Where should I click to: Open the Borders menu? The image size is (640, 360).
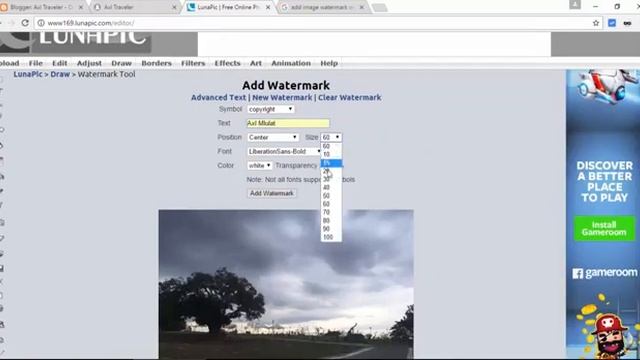(156, 63)
